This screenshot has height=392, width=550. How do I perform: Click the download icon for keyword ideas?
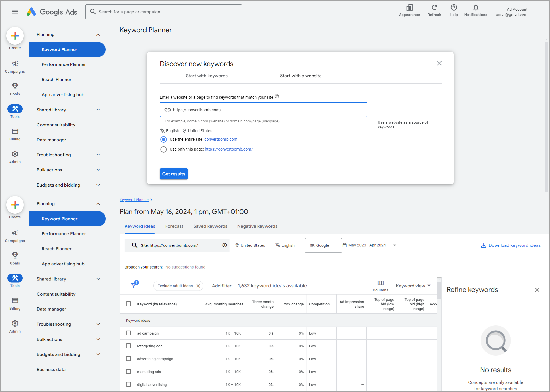483,245
